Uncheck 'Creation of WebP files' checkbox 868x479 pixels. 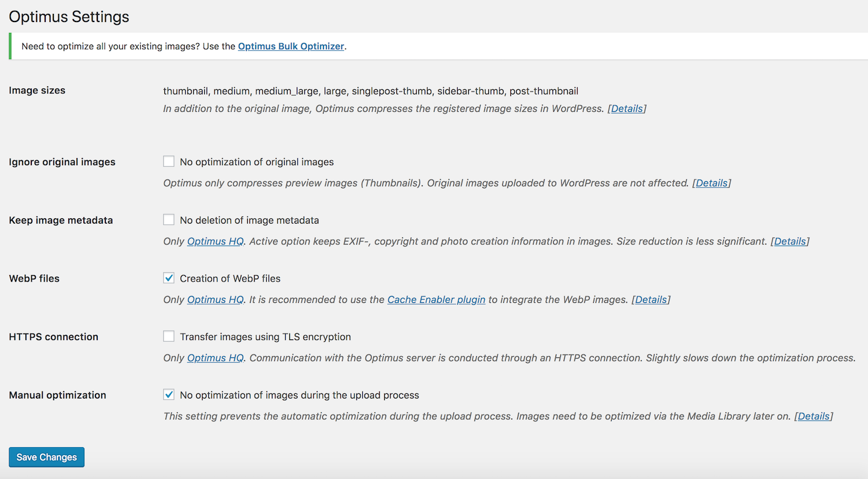pyautogui.click(x=168, y=278)
